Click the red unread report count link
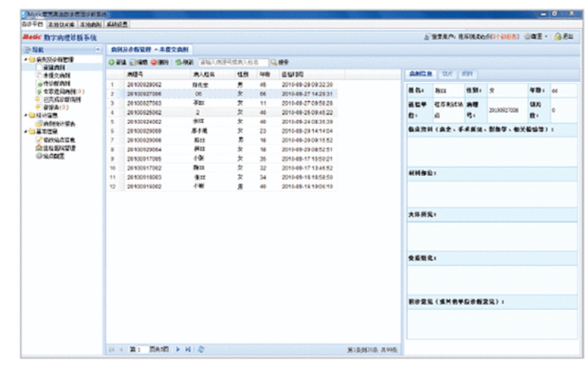This screenshot has width=588, height=368. click(x=505, y=36)
